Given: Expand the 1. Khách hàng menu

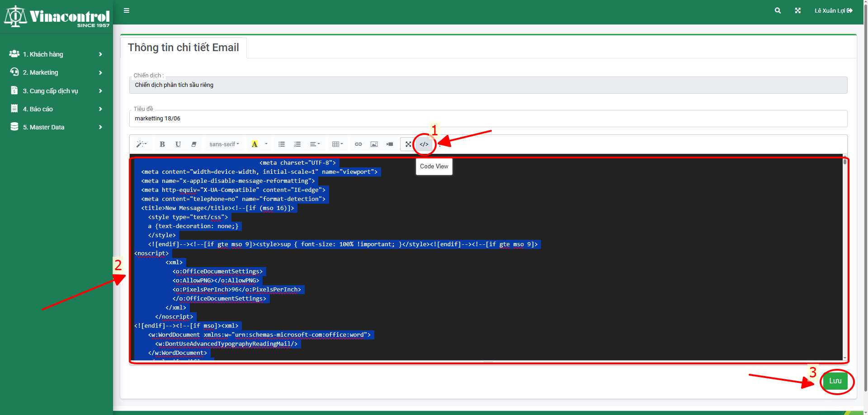Looking at the screenshot, I should [x=57, y=54].
